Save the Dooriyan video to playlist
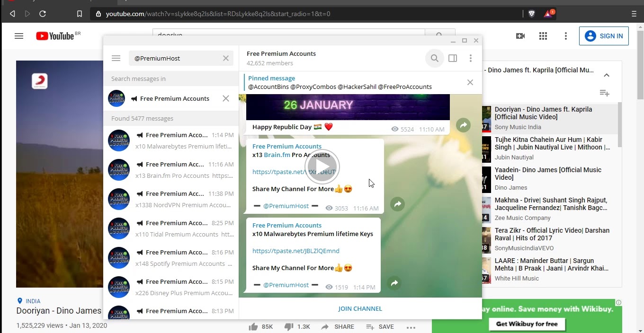The height and width of the screenshot is (333, 644). pos(380,326)
